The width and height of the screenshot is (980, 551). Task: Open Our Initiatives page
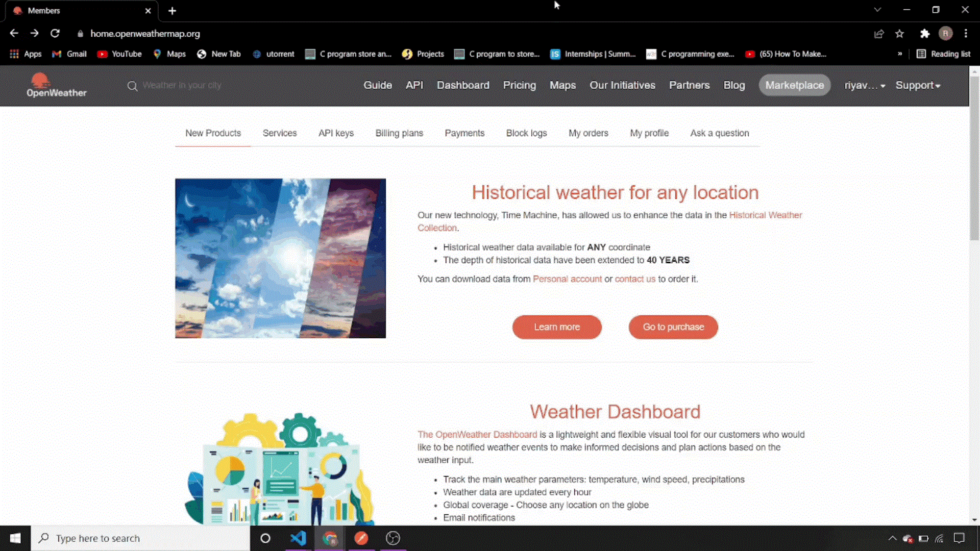pyautogui.click(x=622, y=86)
